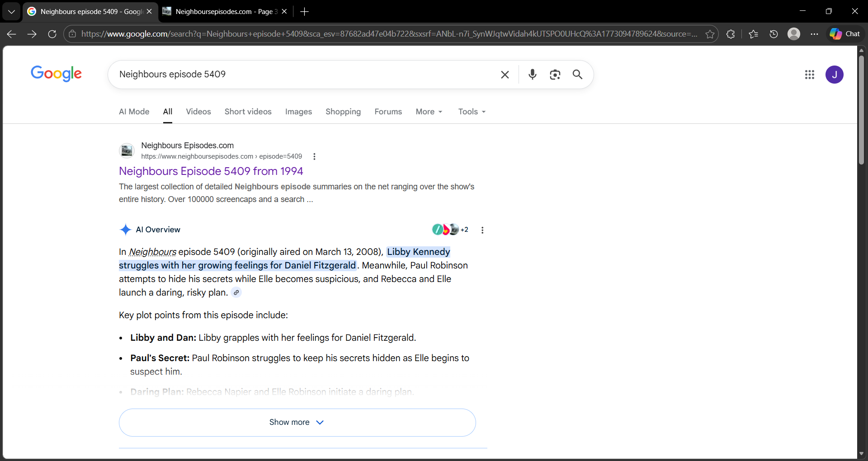The height and width of the screenshot is (461, 868).
Task: Click the magnifying glass search button
Action: click(x=577, y=75)
